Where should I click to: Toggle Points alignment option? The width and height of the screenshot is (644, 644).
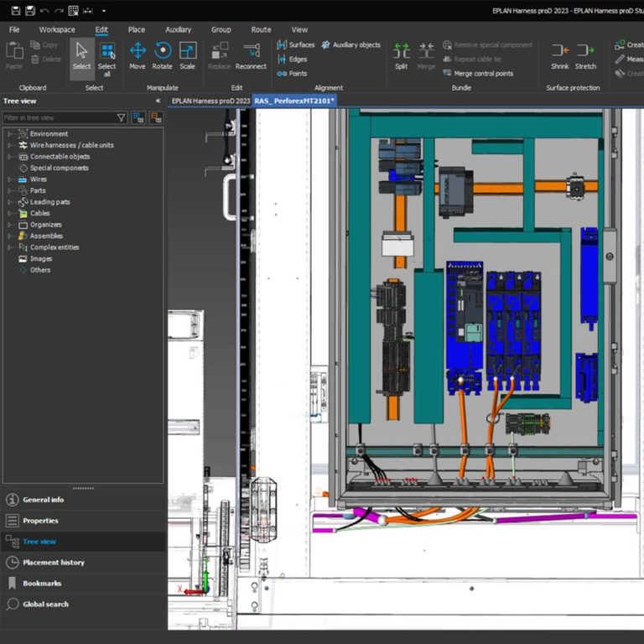(x=291, y=74)
